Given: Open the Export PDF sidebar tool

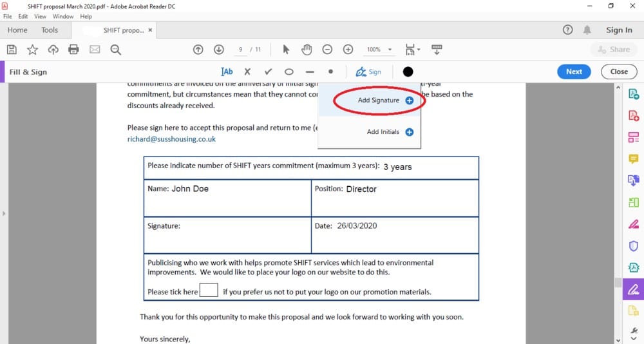Looking at the screenshot, I should 634,94.
